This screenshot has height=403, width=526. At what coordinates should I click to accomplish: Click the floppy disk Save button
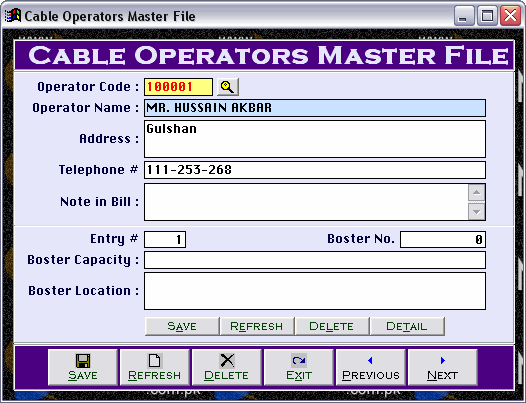point(83,367)
